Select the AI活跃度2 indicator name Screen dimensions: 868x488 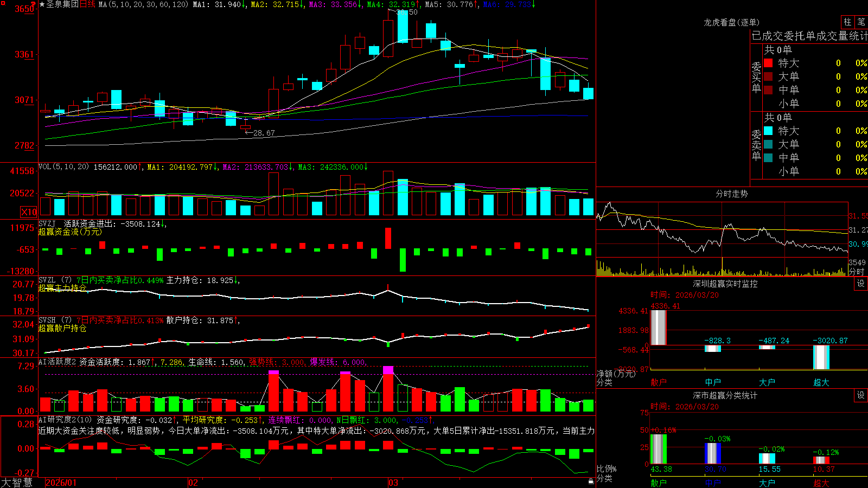click(x=57, y=362)
